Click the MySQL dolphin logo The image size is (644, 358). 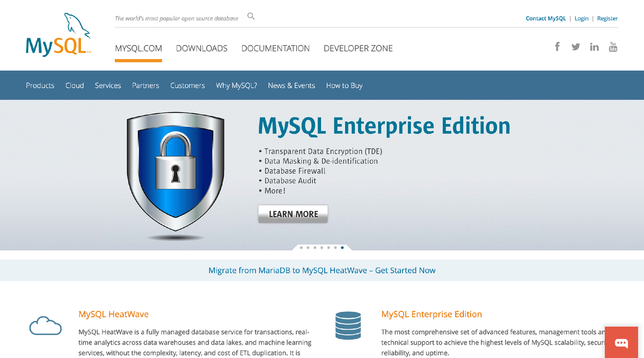[58, 35]
